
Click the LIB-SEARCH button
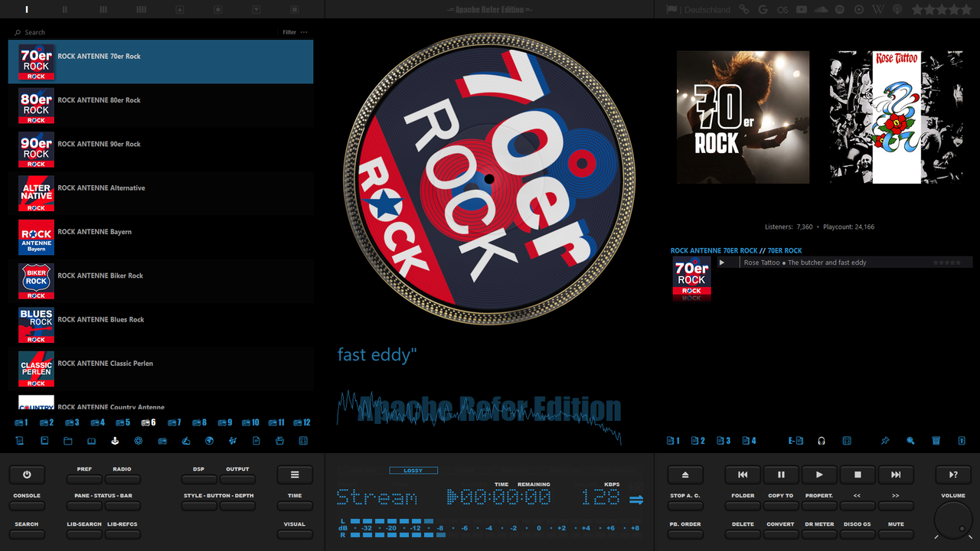[x=84, y=533]
